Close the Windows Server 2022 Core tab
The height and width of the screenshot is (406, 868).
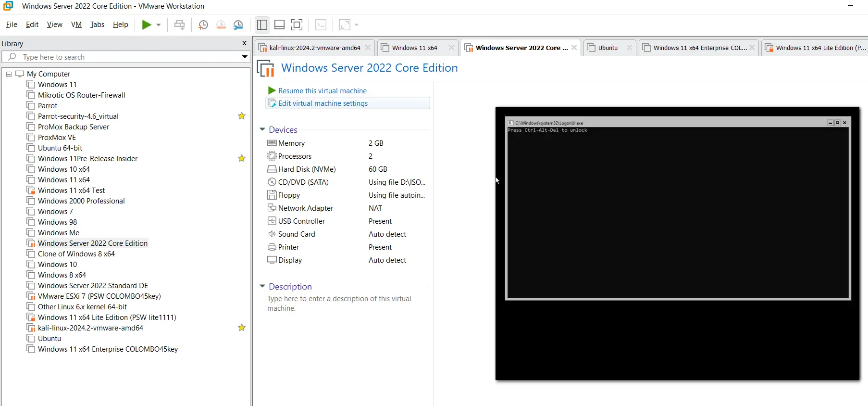click(574, 48)
